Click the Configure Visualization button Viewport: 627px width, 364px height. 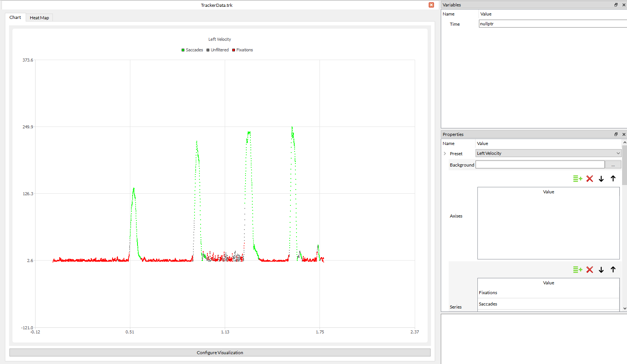coord(220,353)
